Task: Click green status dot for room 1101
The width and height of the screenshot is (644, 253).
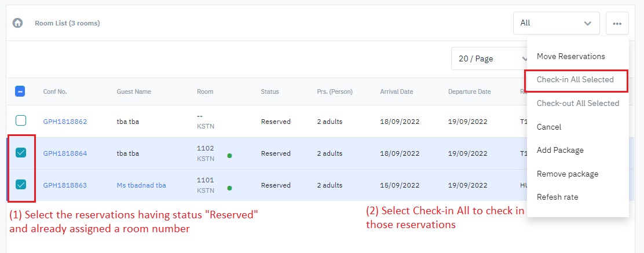Action: coord(230,188)
